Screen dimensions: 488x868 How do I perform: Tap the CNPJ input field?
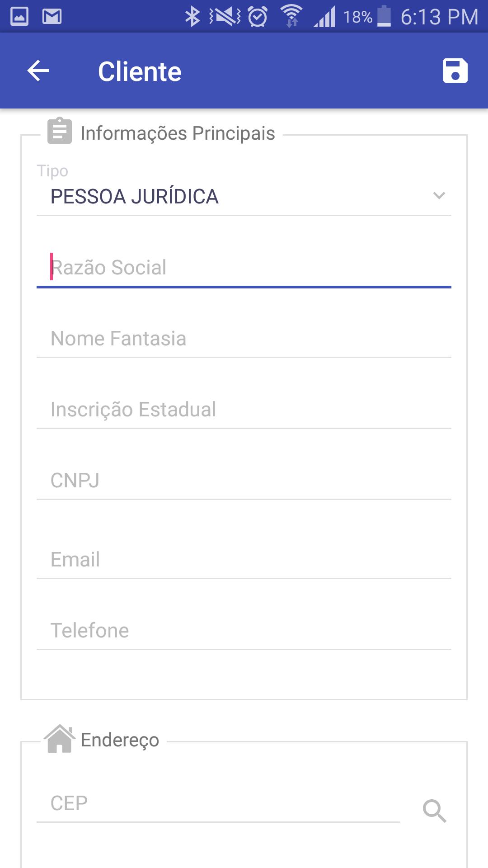(244, 481)
